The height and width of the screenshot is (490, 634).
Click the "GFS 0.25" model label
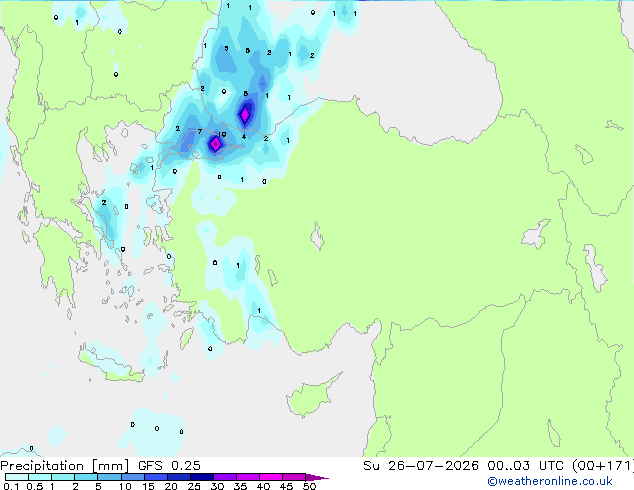click(x=169, y=466)
